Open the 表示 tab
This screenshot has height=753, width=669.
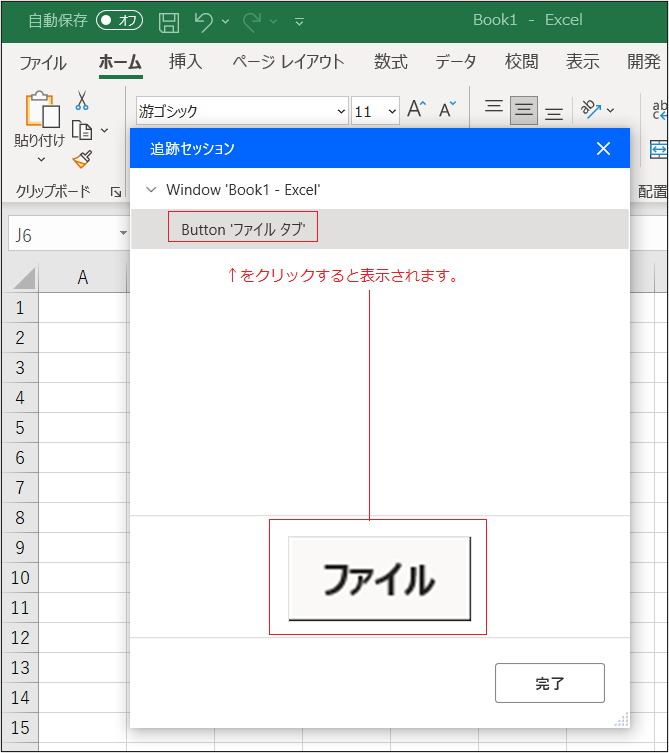[583, 61]
